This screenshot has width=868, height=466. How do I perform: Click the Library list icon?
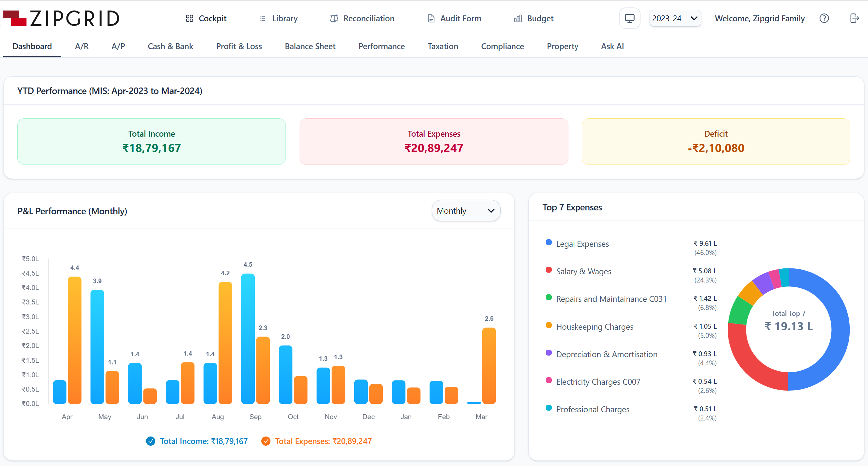click(x=262, y=18)
